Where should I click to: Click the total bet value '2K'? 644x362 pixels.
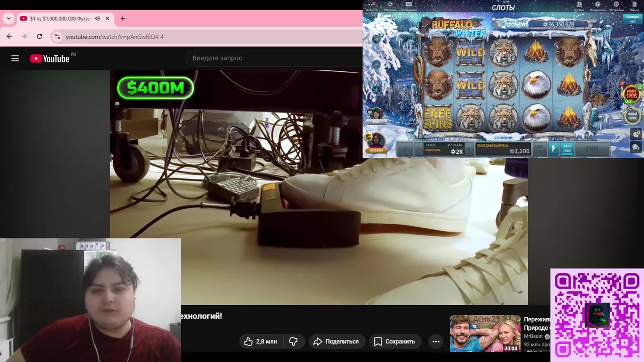(x=457, y=151)
